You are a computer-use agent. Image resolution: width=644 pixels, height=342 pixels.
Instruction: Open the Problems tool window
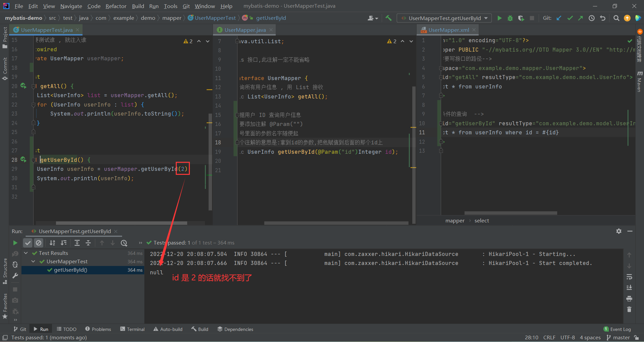click(98, 329)
